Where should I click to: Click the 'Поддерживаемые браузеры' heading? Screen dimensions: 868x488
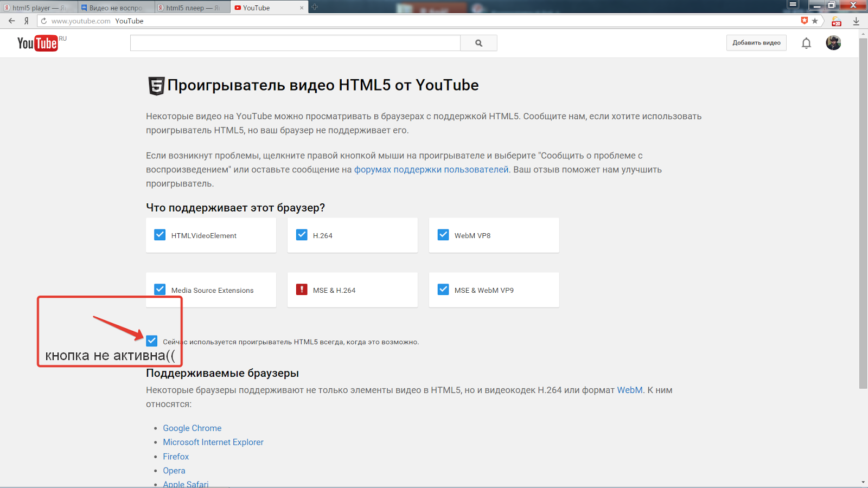222,373
